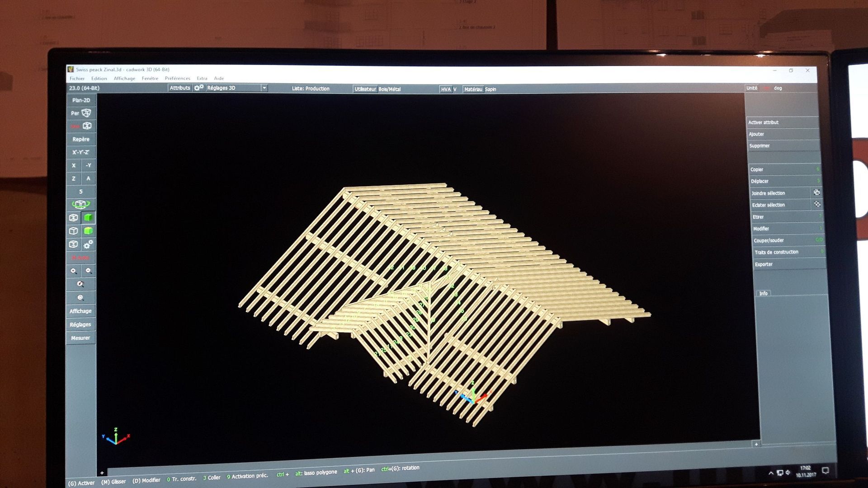Screen dimensions: 868x488
Task: Toggle the R-Auto red option
Action: click(x=80, y=258)
